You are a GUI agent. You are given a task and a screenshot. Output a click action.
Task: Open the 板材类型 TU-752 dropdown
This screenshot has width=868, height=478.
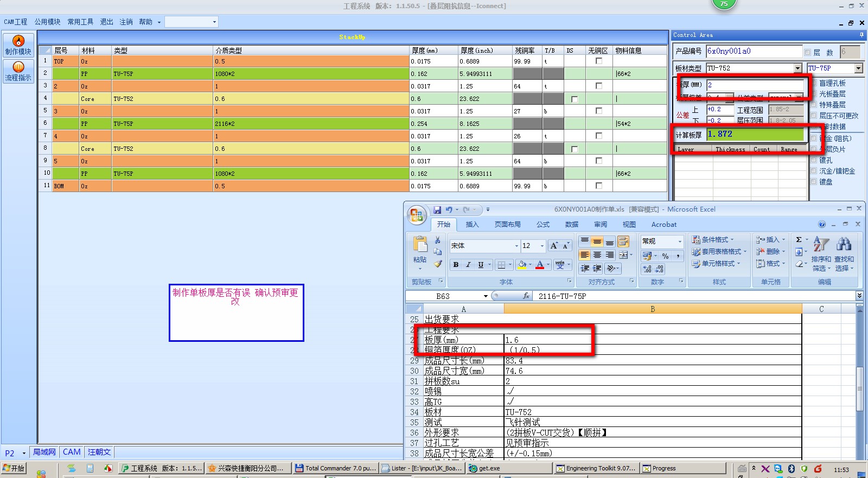pyautogui.click(x=797, y=68)
